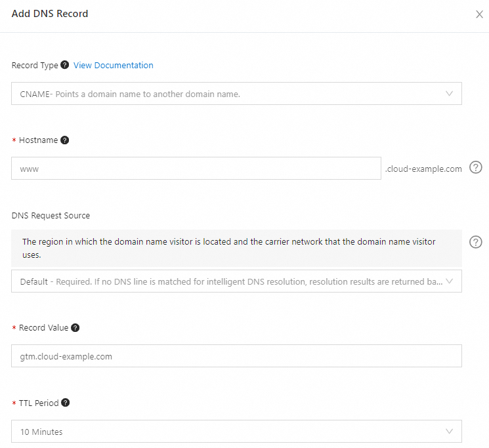Click the help icon beside Record Value
Viewport: 489px width, 448px height.
coord(75,328)
